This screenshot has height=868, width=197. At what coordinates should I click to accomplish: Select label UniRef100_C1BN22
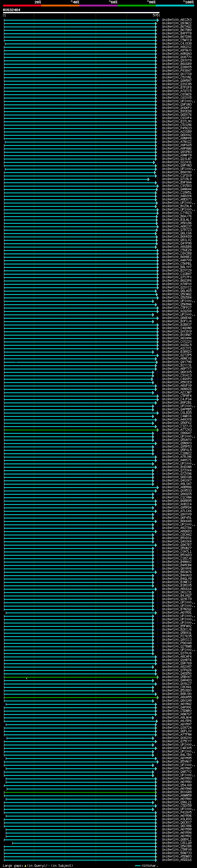177,453
